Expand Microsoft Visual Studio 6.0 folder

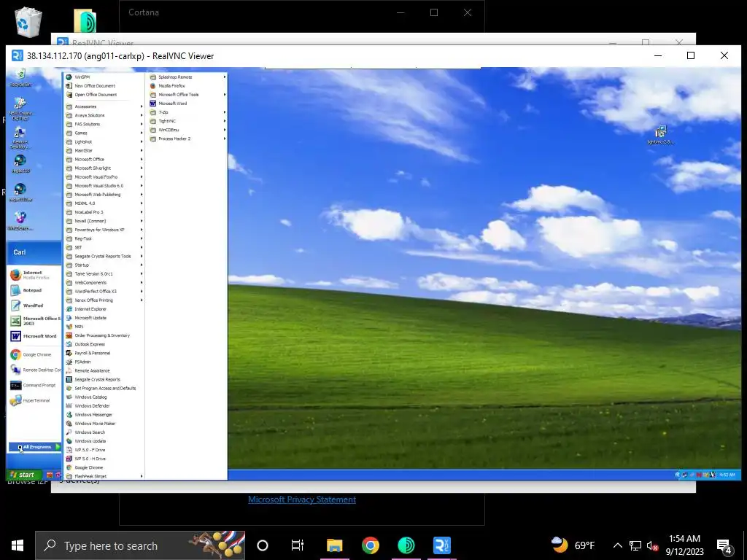[x=104, y=186]
